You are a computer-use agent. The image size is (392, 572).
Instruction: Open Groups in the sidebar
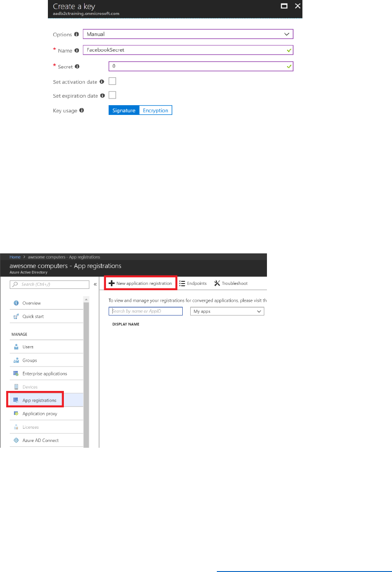tap(46, 360)
